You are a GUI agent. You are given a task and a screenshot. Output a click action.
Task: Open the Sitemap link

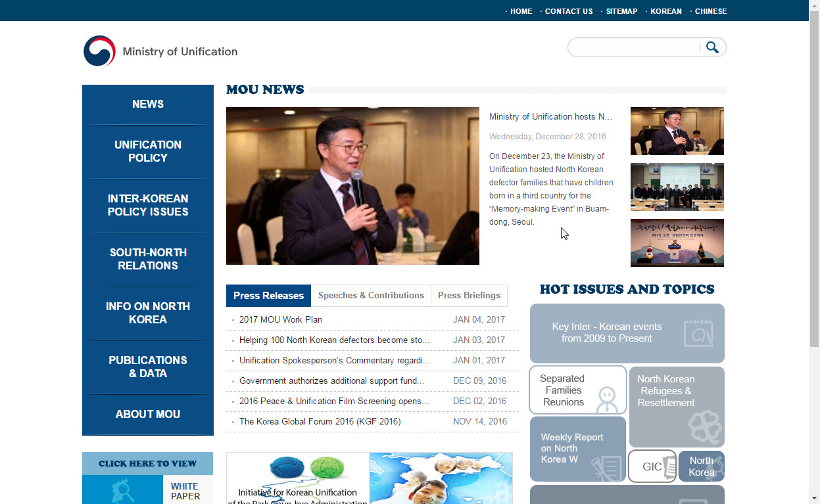621,11
